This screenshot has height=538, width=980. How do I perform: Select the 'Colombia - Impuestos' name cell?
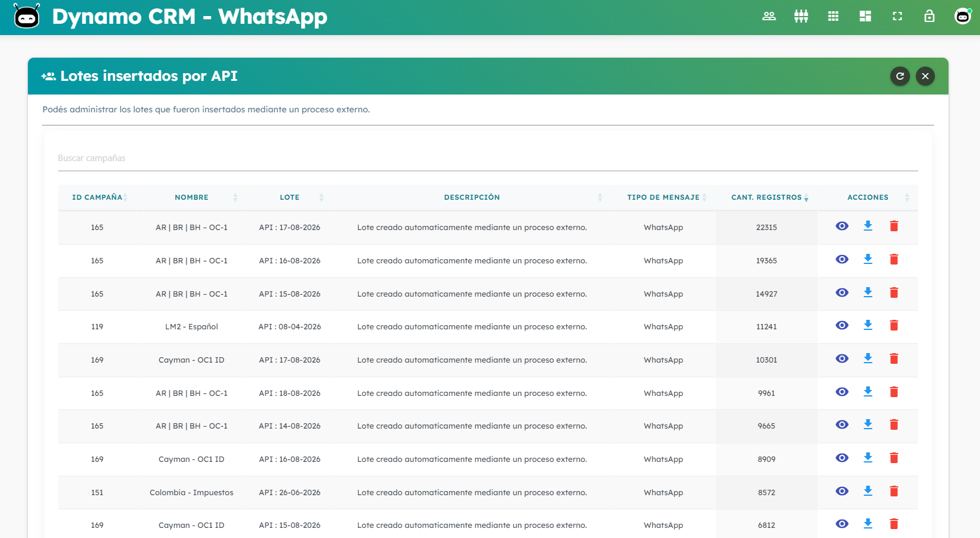191,492
